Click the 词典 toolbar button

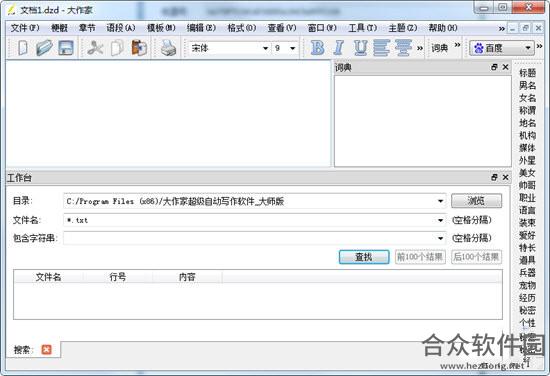[x=440, y=48]
